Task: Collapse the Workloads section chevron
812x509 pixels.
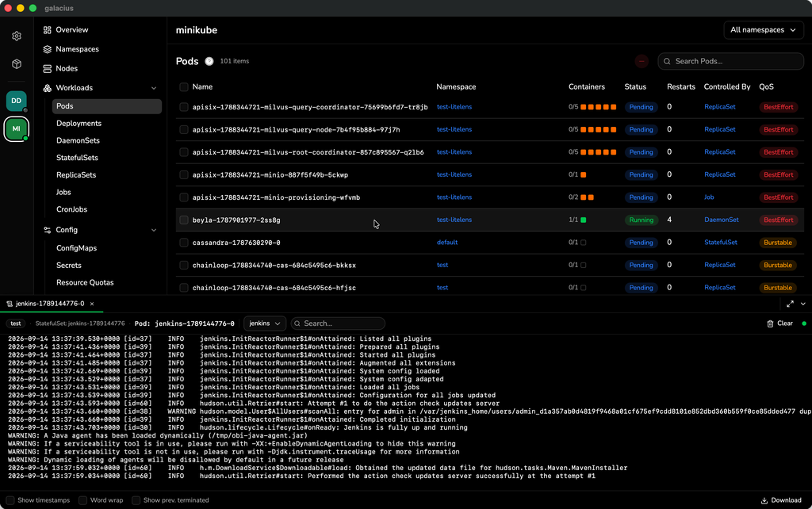Action: point(154,88)
